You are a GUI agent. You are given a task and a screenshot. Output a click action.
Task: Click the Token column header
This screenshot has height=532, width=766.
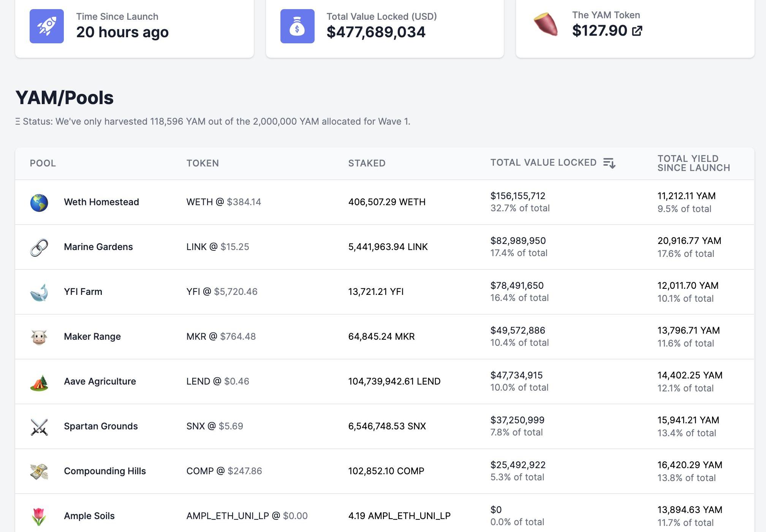pyautogui.click(x=203, y=163)
